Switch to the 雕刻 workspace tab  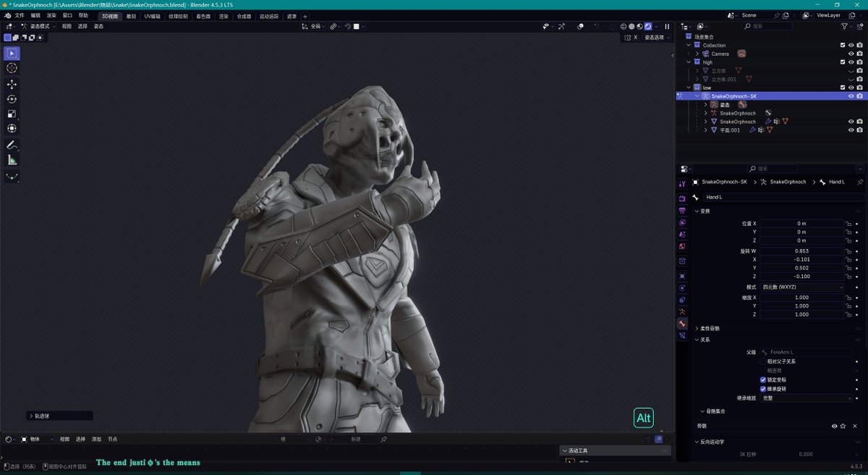coord(131,15)
